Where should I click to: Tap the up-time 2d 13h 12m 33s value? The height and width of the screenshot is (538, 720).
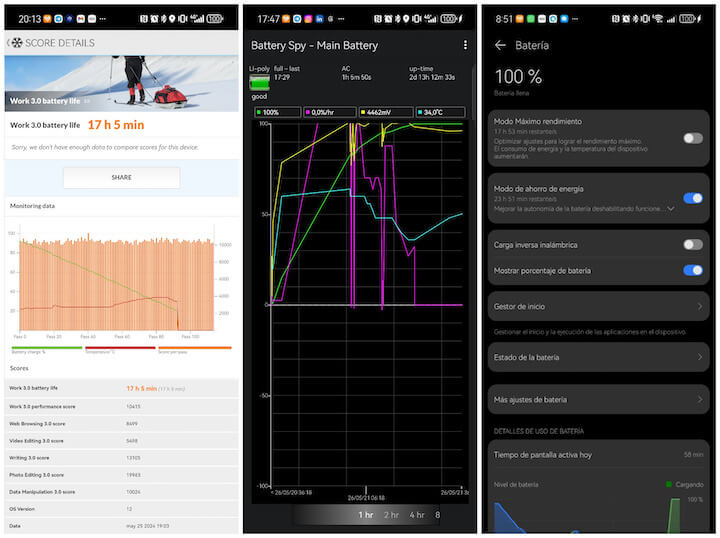click(432, 77)
